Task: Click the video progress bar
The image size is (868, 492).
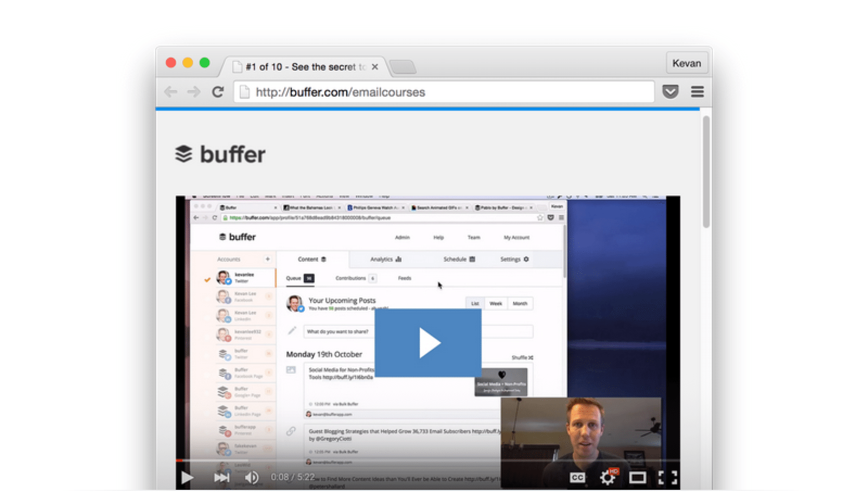Action: (428, 461)
